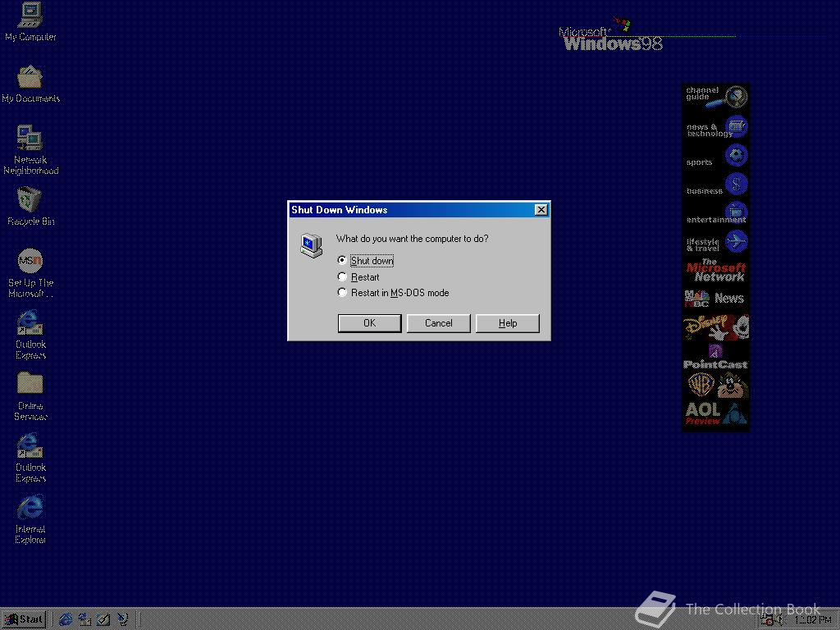The width and height of the screenshot is (840, 630).
Task: Click the computer icon in shutdown dialog
Action: click(x=311, y=245)
